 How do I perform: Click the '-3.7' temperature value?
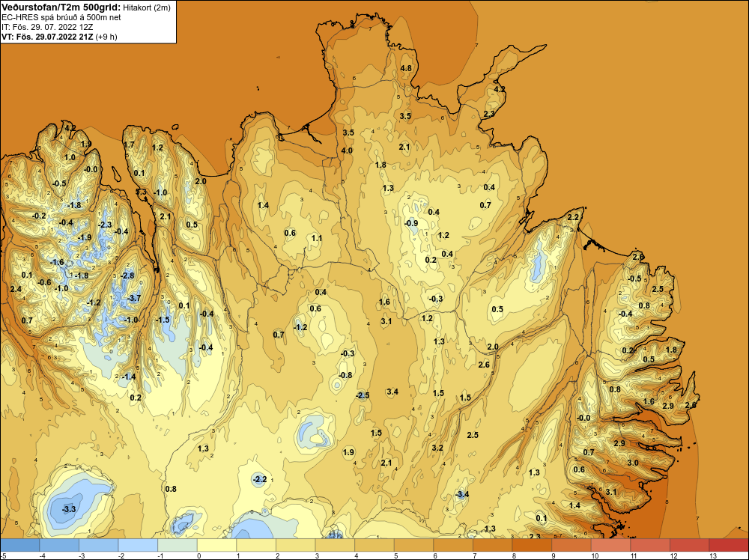click(134, 298)
